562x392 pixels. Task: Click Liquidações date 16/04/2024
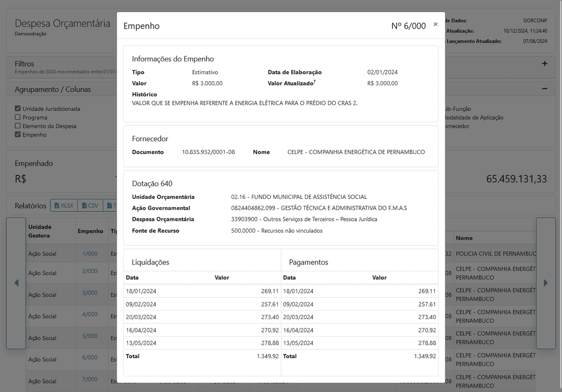coord(141,330)
